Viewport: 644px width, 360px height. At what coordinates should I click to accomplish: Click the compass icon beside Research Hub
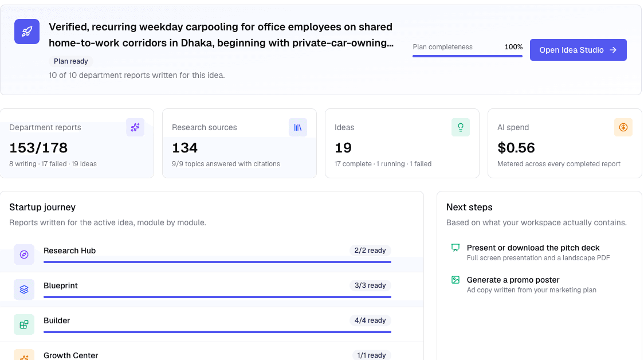24,255
